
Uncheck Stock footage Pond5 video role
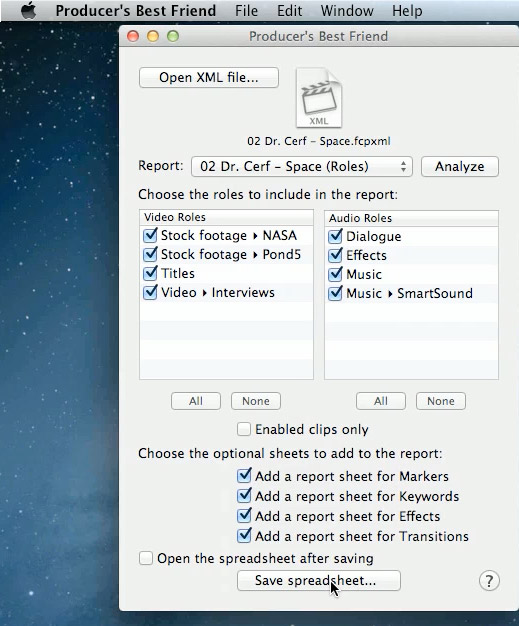coord(150,254)
